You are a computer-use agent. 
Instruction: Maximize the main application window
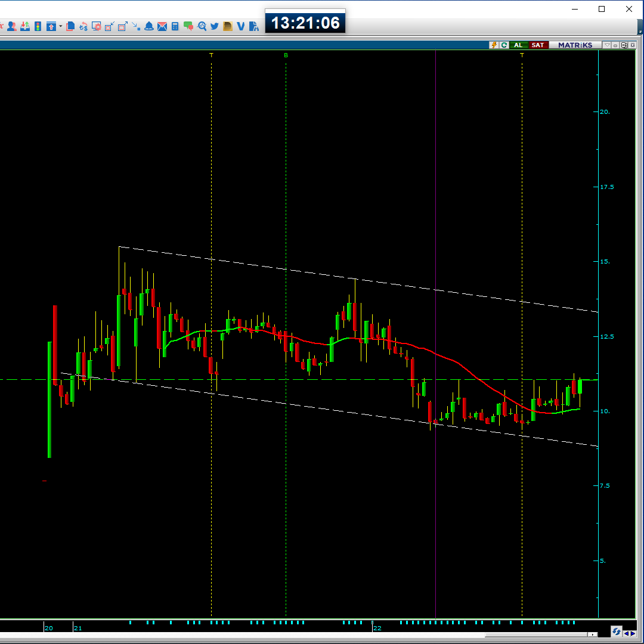(x=602, y=9)
